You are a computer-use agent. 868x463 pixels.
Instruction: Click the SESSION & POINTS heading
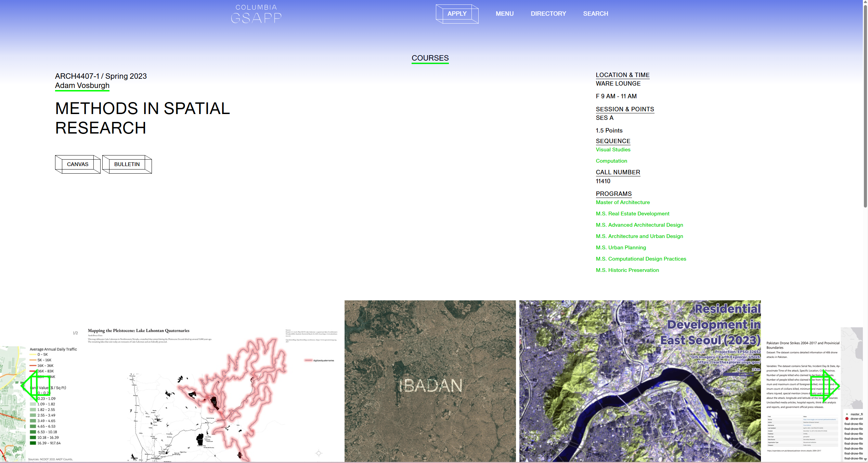[625, 109]
